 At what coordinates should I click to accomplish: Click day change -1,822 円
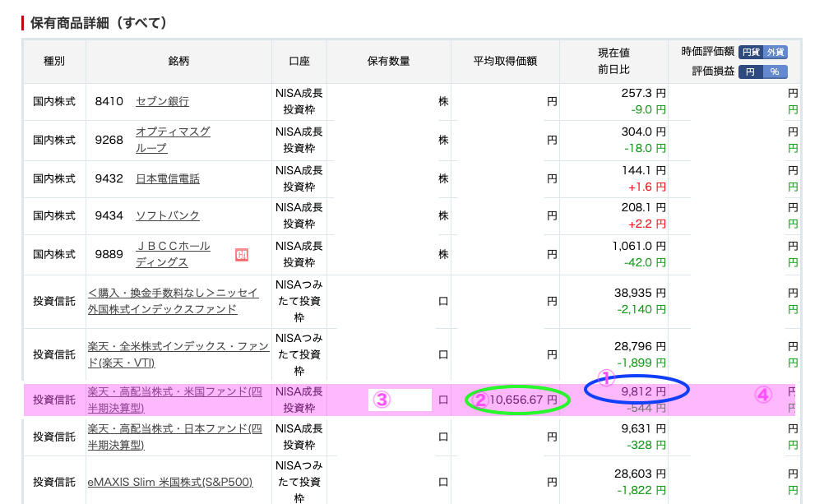click(641, 490)
